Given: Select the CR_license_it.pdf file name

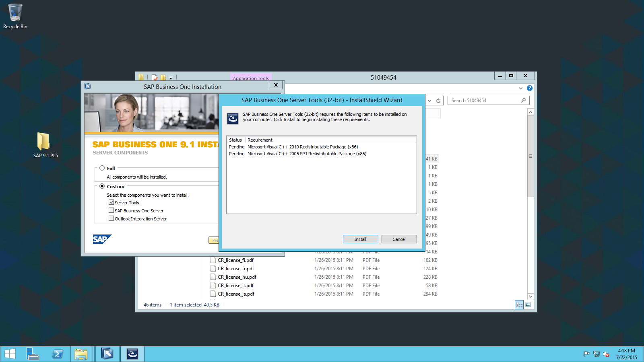Looking at the screenshot, I should [235, 286].
